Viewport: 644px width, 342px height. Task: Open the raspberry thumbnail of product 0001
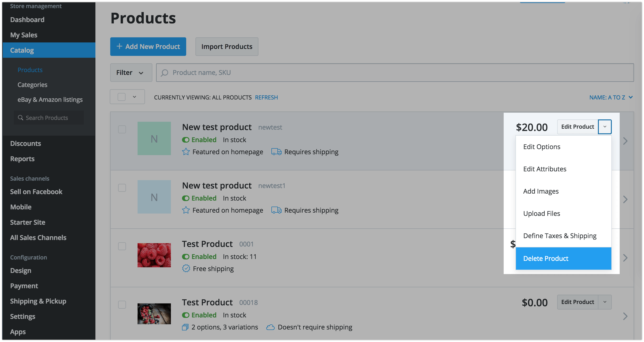coord(154,255)
